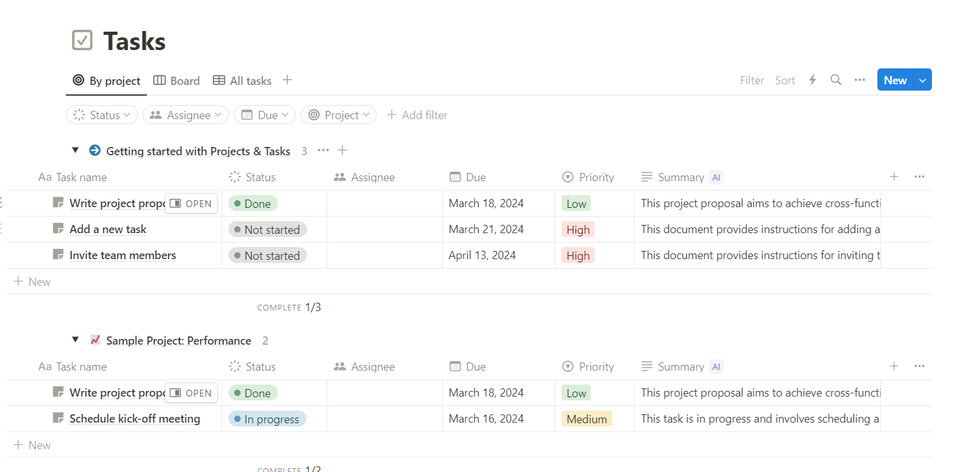The image size is (980, 472).
Task: Click OPEN button in Sample Project first row
Action: click(x=191, y=393)
